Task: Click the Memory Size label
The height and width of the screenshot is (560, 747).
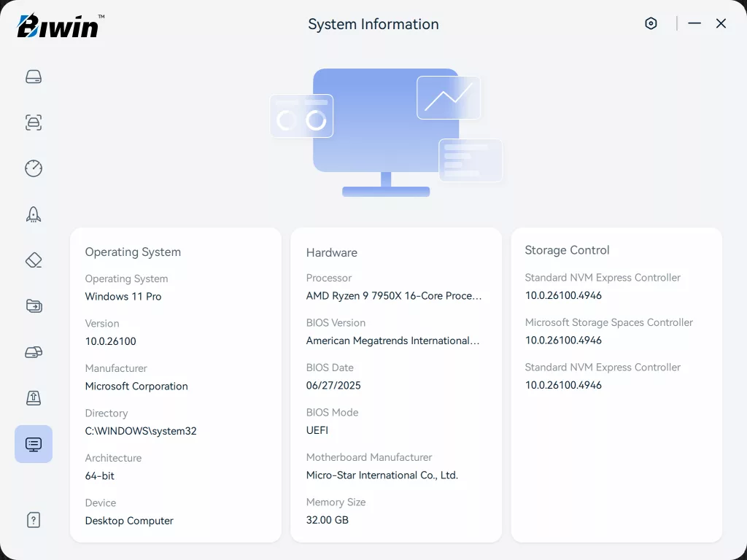Action: point(336,502)
